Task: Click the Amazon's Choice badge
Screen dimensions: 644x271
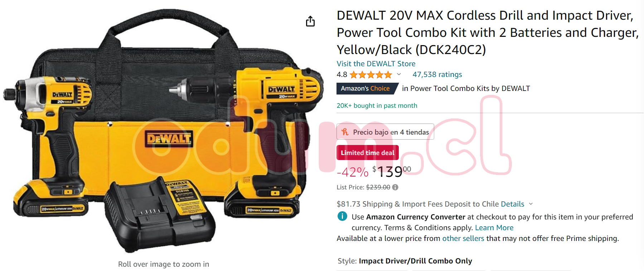Action: 367,88
